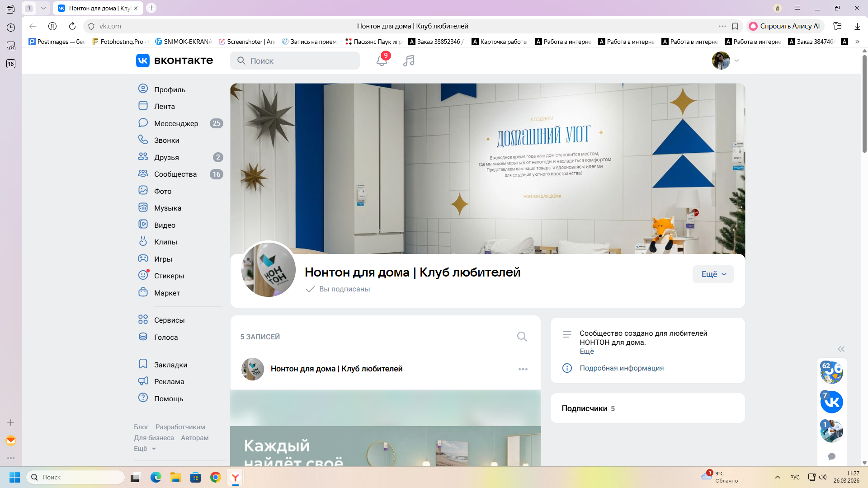Open Мессенджер in left menu
Viewport: 868px width, 488px height.
176,123
